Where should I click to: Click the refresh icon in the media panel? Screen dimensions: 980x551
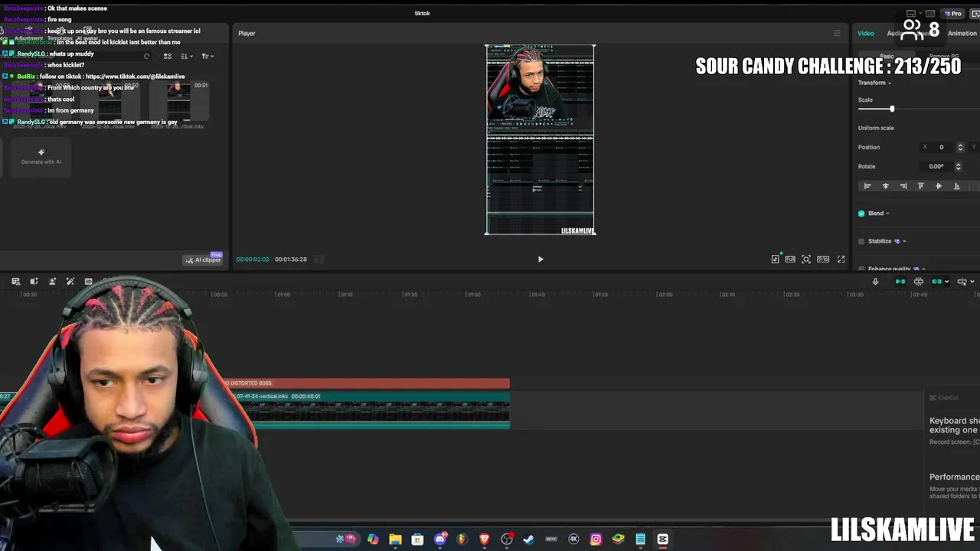coord(146,56)
